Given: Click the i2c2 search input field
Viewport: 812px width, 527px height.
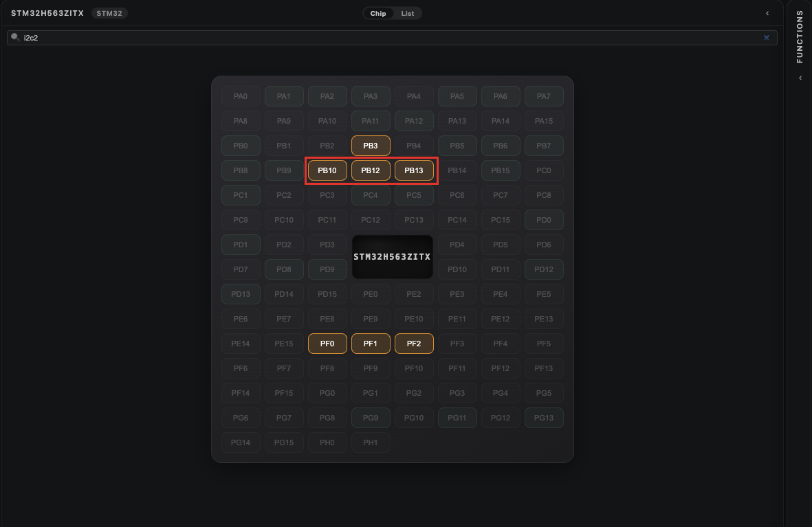Looking at the screenshot, I should (392, 38).
